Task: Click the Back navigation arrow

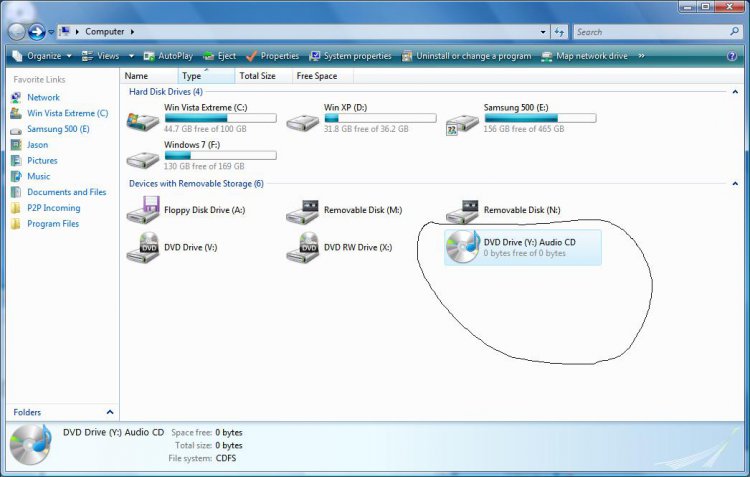Action: 16,32
